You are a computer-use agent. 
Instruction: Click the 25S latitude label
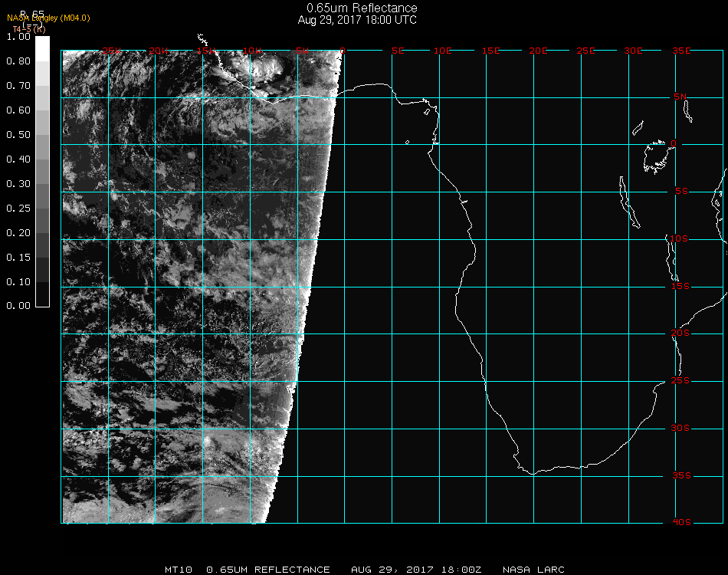[x=680, y=381]
